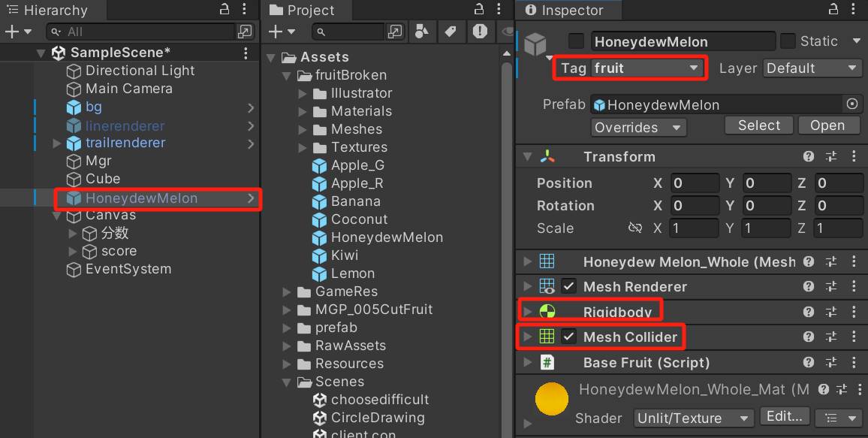The image size is (868, 438).
Task: Click the prefab Open button
Action: click(827, 125)
